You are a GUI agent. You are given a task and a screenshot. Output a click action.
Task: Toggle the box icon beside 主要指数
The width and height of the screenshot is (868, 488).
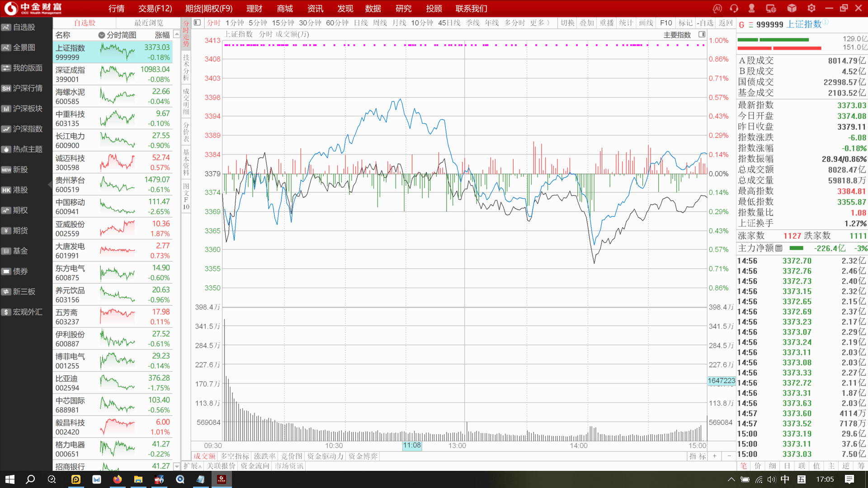[702, 34]
